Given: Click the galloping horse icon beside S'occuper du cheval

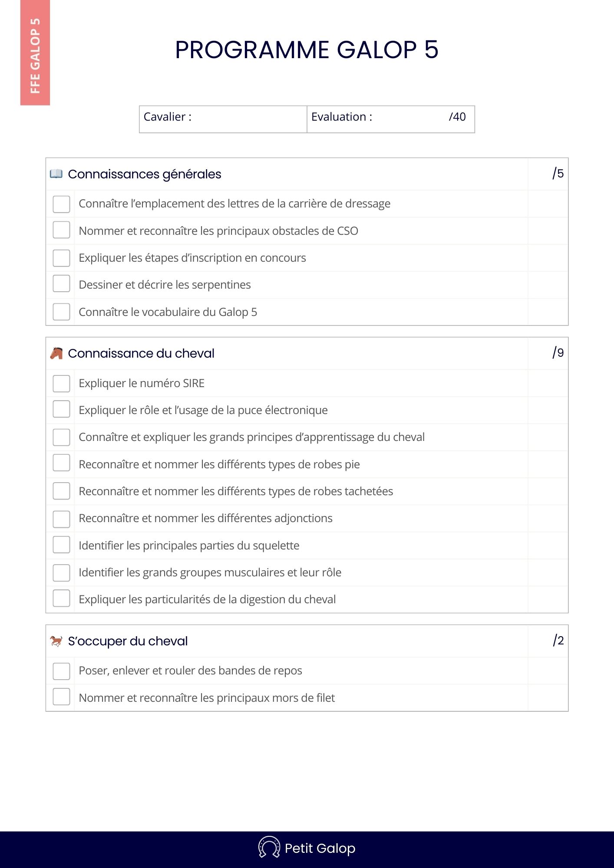Looking at the screenshot, I should tap(56, 641).
